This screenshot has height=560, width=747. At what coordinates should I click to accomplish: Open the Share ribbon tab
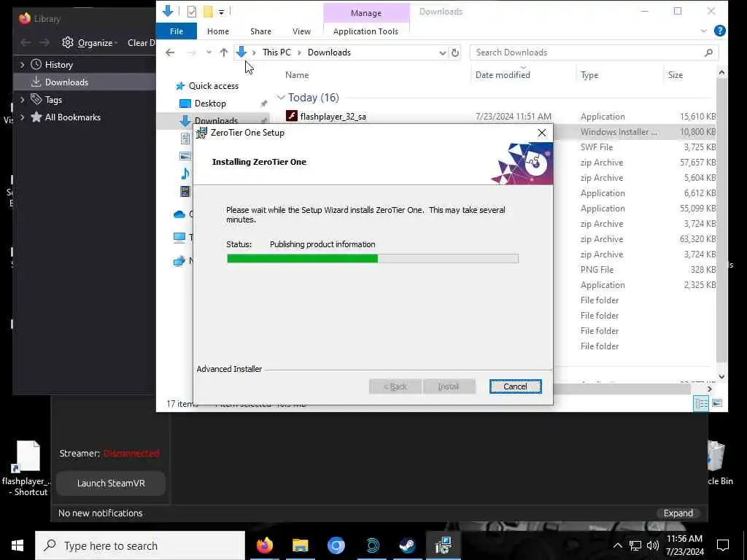pyautogui.click(x=260, y=31)
